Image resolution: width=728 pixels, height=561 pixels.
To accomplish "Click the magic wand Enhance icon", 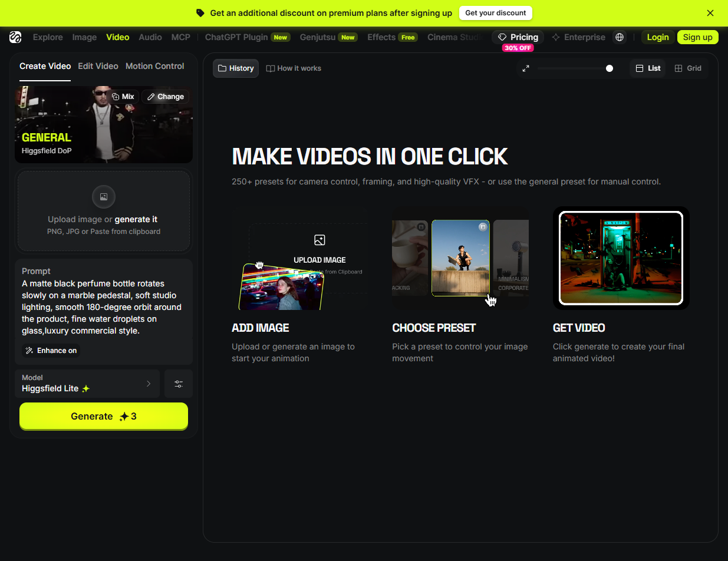I will [x=29, y=351].
